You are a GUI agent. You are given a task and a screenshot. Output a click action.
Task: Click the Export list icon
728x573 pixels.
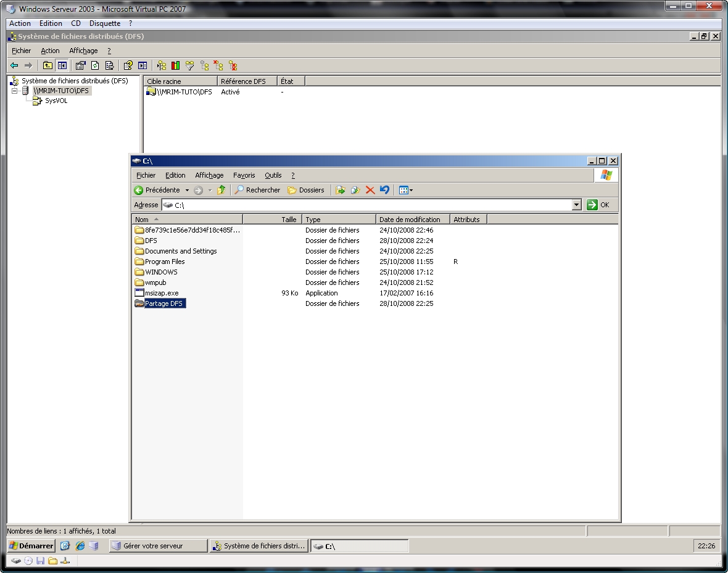click(x=110, y=65)
